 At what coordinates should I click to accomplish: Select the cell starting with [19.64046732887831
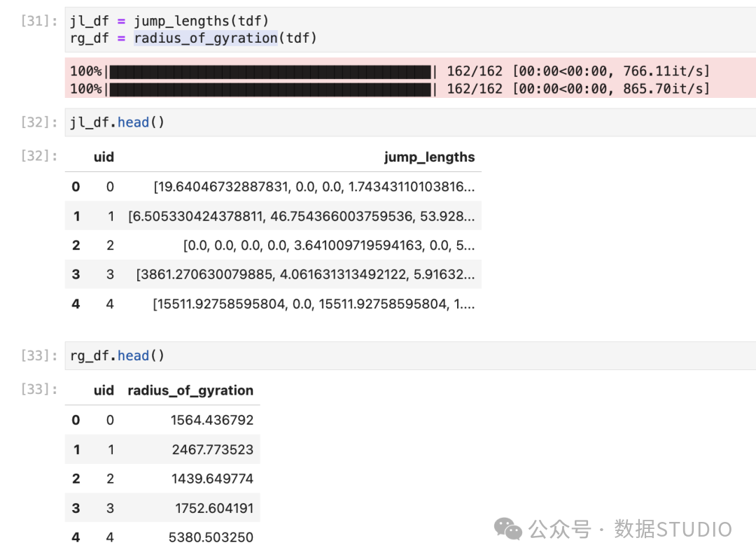314,187
